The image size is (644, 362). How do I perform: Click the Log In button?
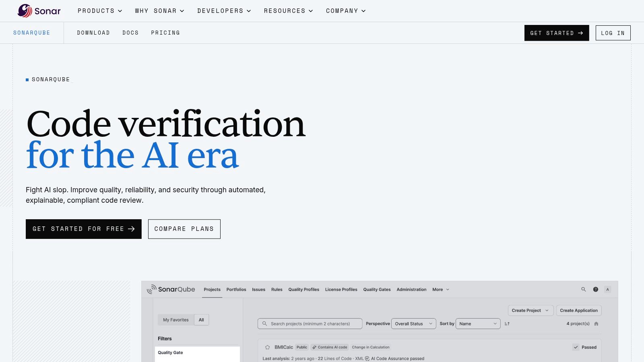click(613, 33)
